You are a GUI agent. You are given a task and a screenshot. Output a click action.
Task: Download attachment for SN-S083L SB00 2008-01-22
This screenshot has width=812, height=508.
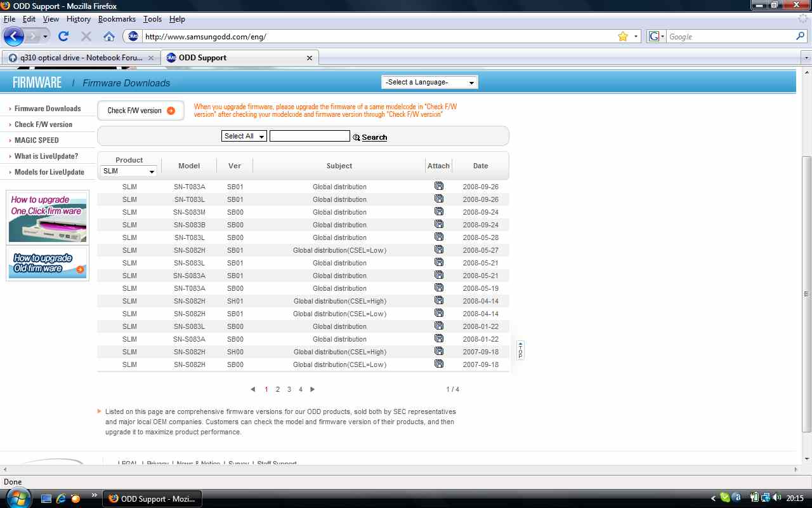439,326
